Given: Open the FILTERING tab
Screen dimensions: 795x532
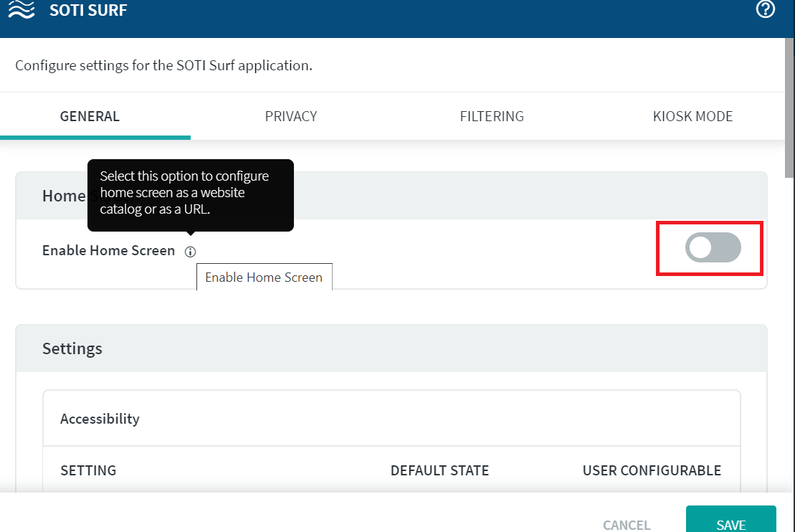Looking at the screenshot, I should 492,116.
